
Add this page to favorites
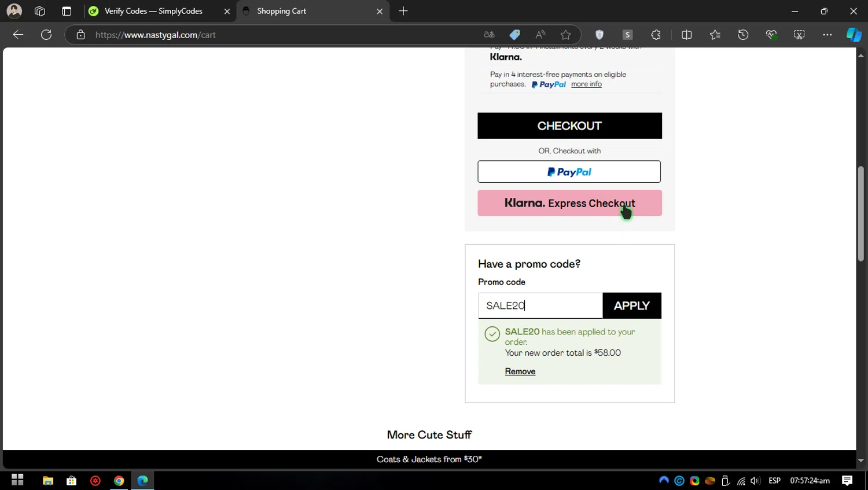coord(565,35)
